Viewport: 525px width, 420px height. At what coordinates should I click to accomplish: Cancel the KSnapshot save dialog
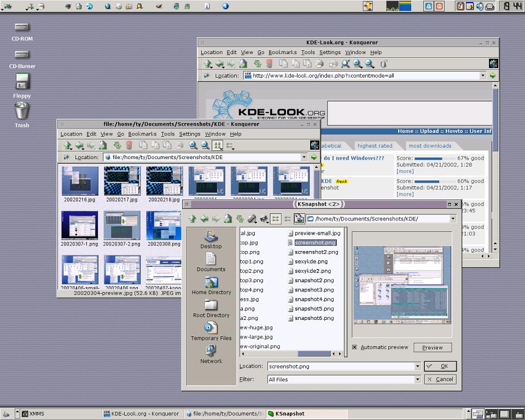[x=440, y=379]
